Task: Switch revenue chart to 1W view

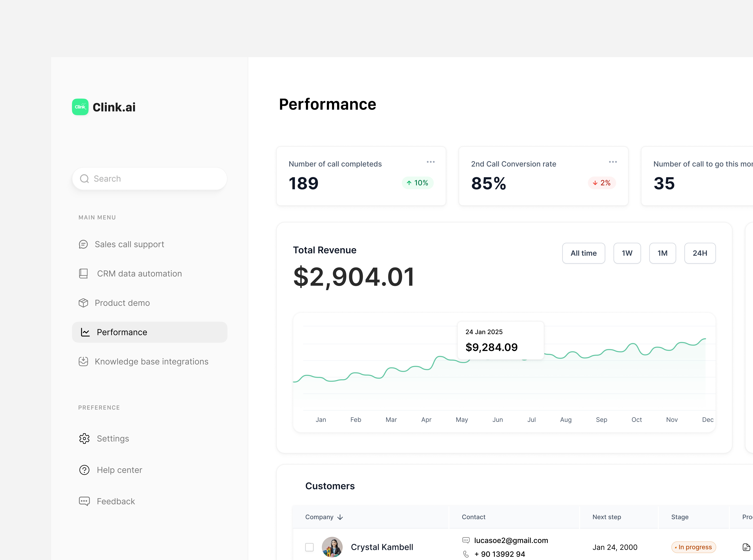Action: pos(627,253)
